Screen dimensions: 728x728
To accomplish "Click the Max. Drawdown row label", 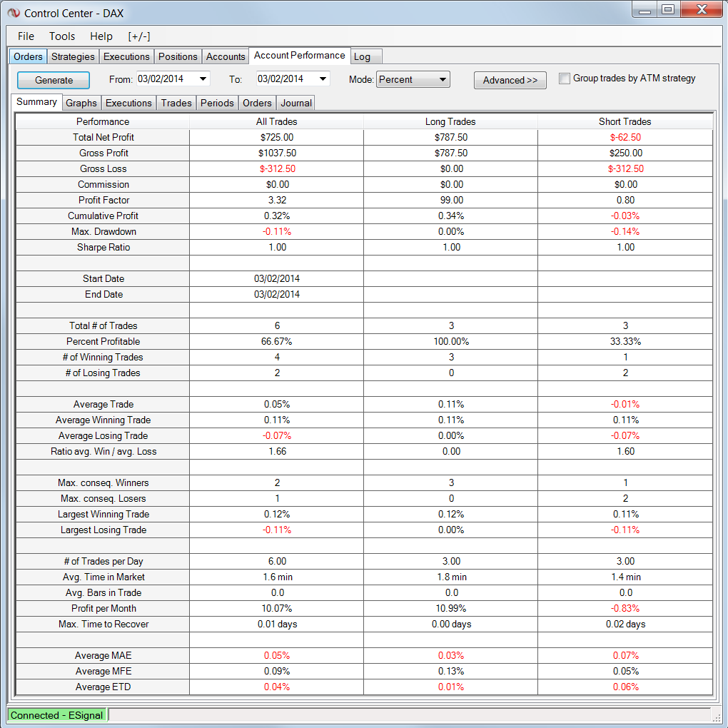I will coord(103,232).
